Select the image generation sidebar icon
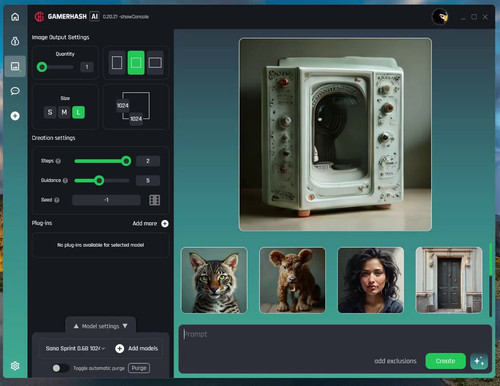The image size is (500, 386). click(x=15, y=66)
